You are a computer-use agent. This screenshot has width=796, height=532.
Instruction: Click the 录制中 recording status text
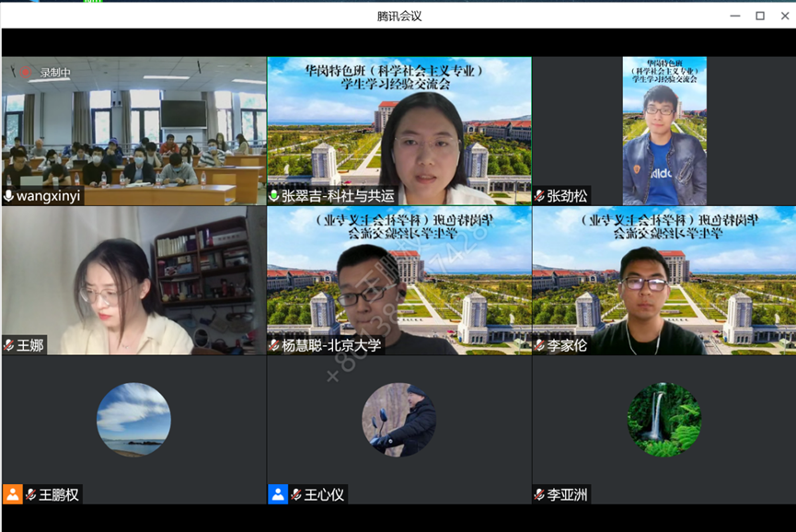coord(55,72)
